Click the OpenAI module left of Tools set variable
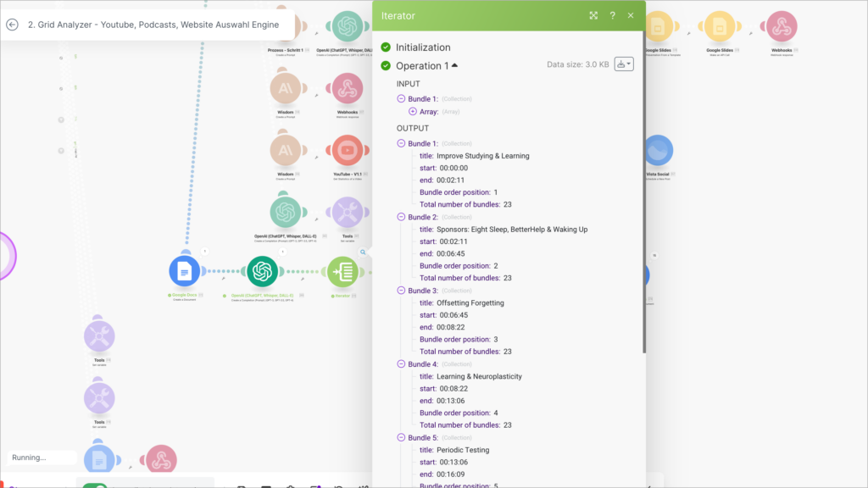Image resolution: width=868 pixels, height=488 pixels. [285, 212]
